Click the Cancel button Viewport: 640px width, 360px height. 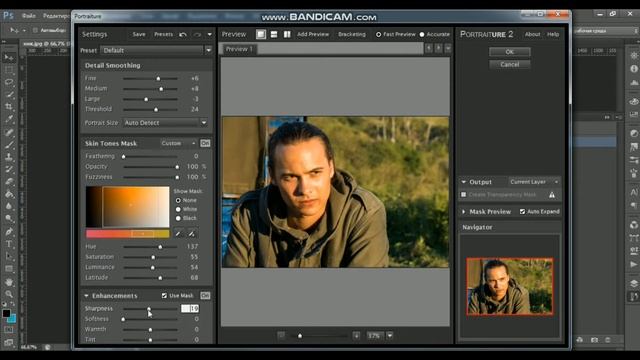coord(509,64)
